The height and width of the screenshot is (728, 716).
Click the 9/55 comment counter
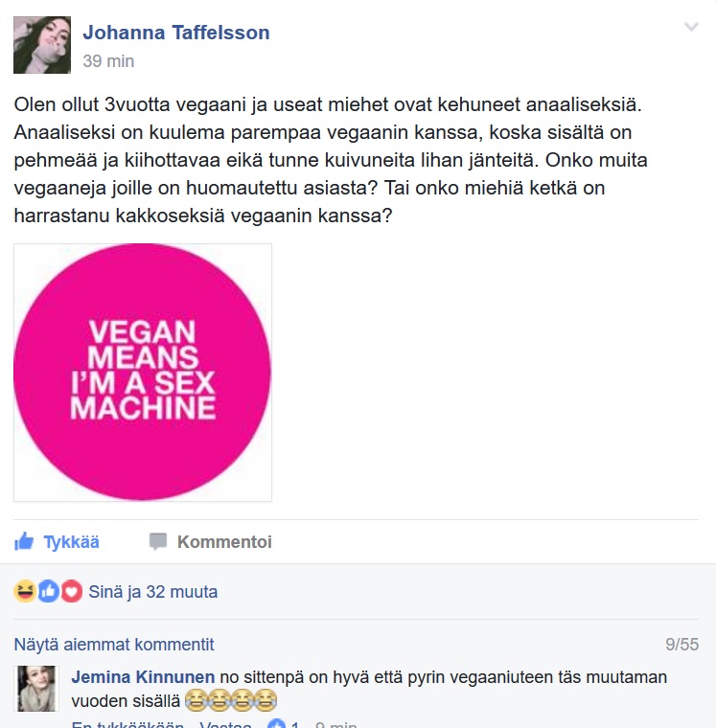[681, 645]
